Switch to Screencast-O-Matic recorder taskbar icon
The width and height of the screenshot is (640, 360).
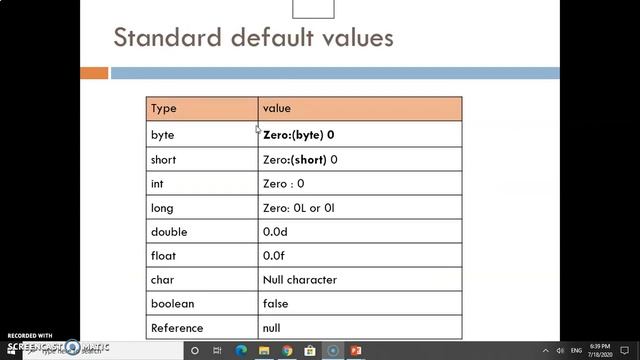[333, 351]
